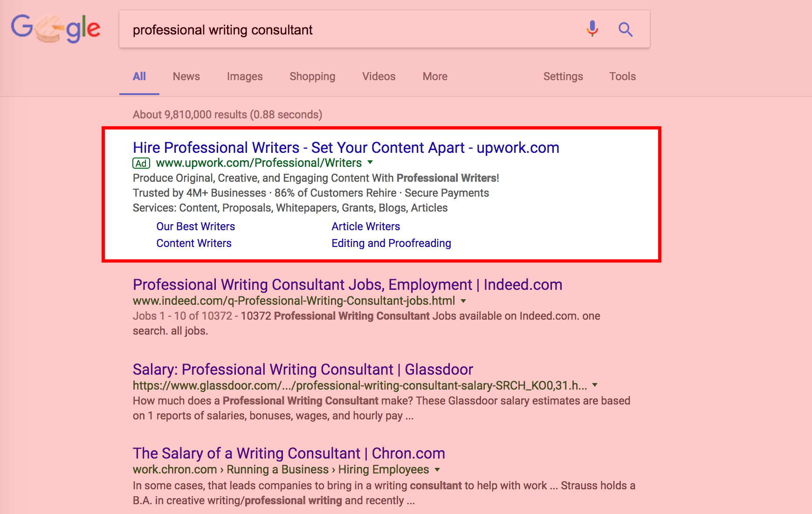Open the Indeed.com jobs result title

point(347,285)
